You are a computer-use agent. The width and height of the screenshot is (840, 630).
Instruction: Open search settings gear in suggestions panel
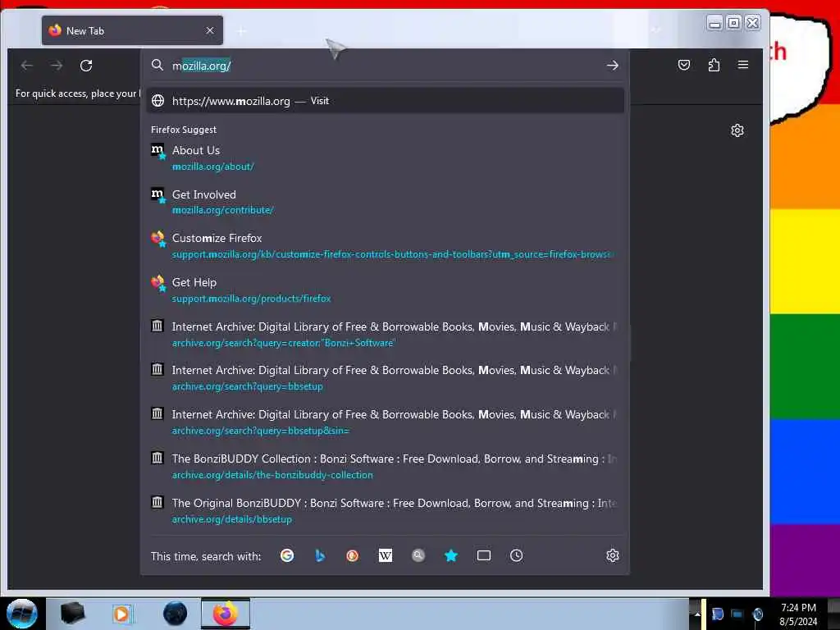(x=613, y=555)
